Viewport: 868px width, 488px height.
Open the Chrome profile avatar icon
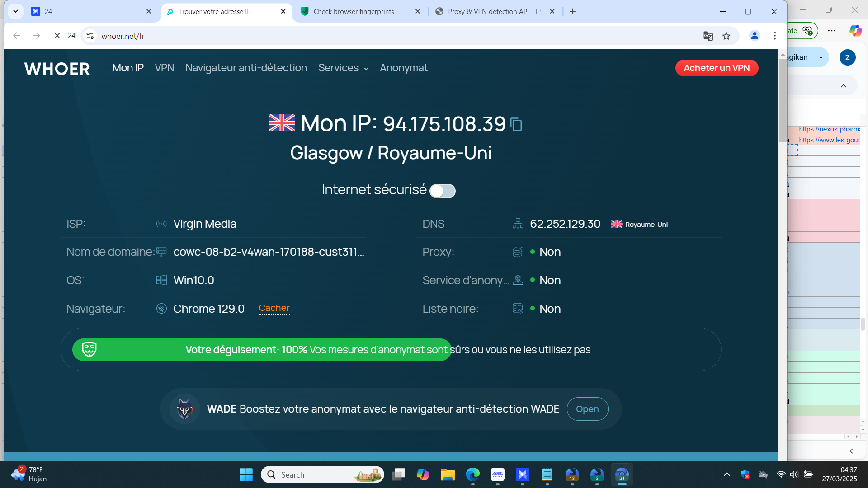(x=755, y=36)
